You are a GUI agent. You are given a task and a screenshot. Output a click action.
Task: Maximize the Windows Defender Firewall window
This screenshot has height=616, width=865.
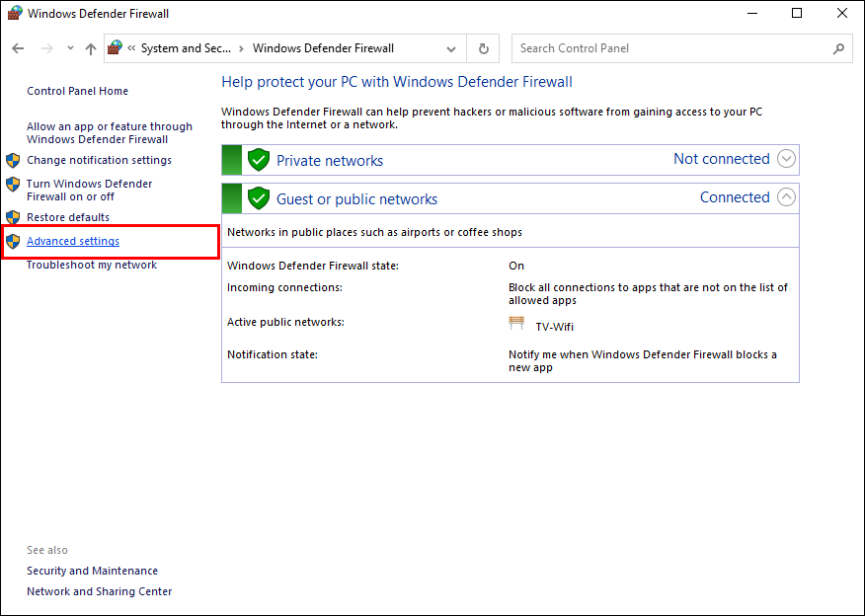797,13
